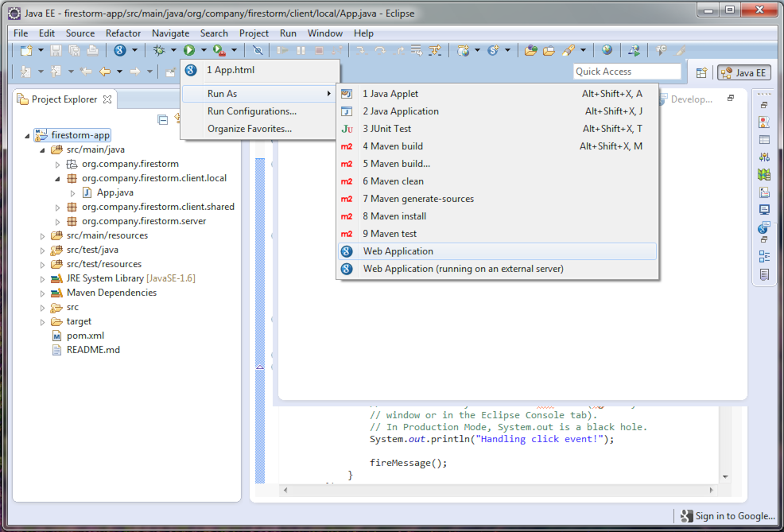Image resolution: width=784 pixels, height=532 pixels.
Task: Click the Java EE perspective button
Action: (744, 72)
